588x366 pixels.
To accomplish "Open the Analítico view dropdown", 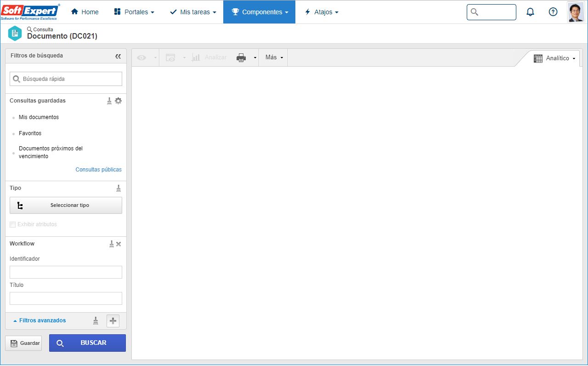I will [x=554, y=58].
